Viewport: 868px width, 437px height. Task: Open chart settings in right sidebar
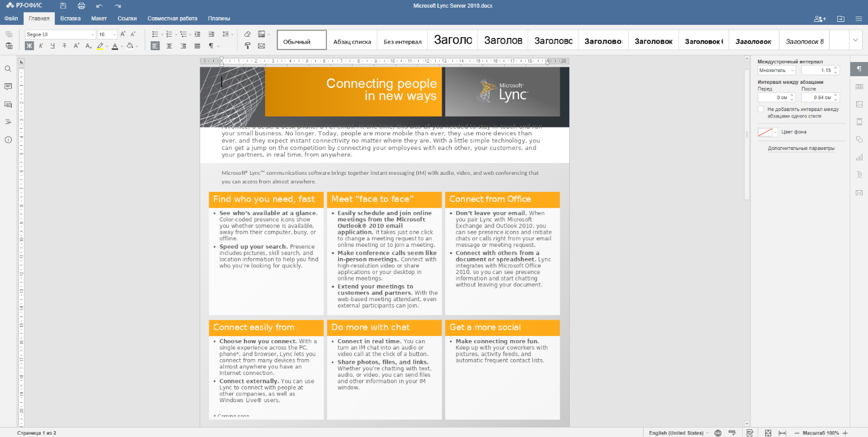[x=859, y=157]
